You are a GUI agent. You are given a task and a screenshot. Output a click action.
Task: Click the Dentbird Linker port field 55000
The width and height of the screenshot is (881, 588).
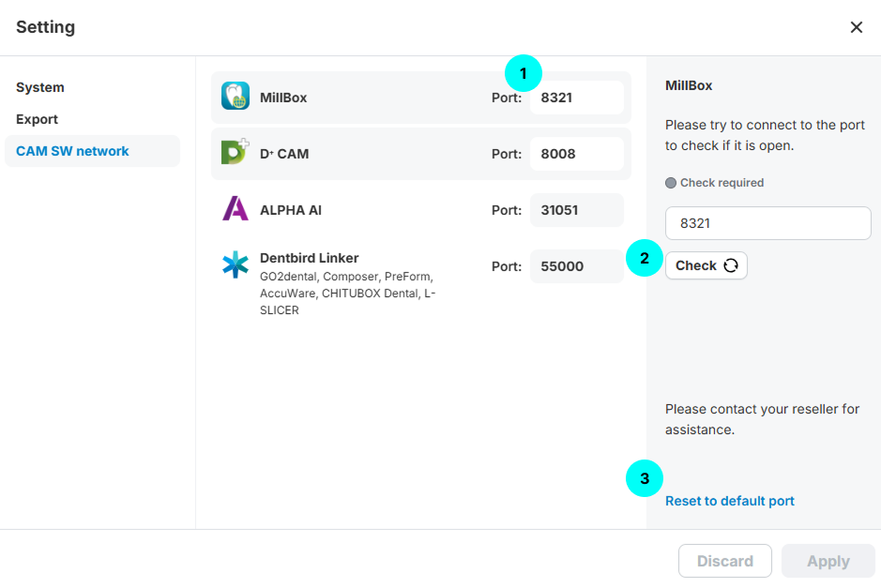[576, 266]
